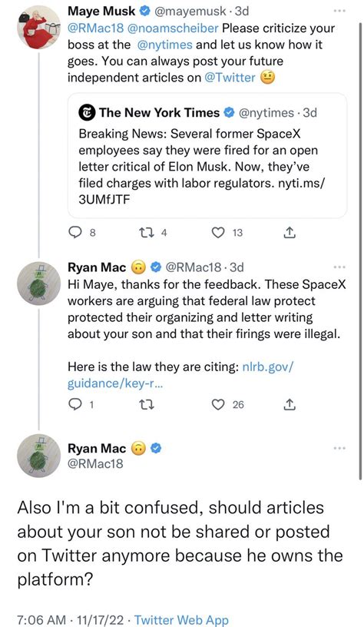This screenshot has height=627, width=364.
Task: Reply to Ryan Mac's SpaceX workers tweet
Action: pyautogui.click(x=75, y=405)
